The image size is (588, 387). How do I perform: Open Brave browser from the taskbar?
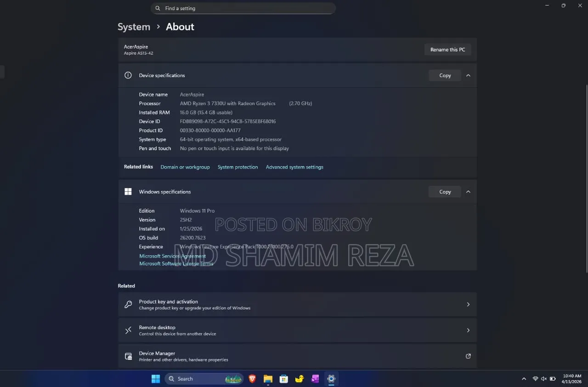click(x=252, y=379)
